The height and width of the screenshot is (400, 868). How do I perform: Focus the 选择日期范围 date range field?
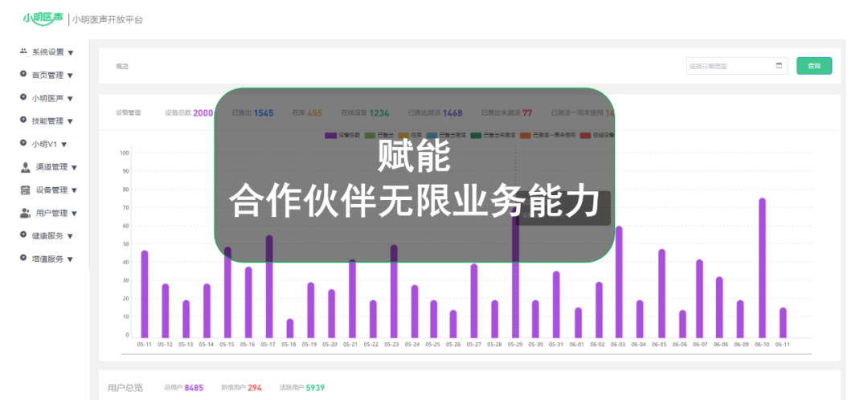click(737, 66)
